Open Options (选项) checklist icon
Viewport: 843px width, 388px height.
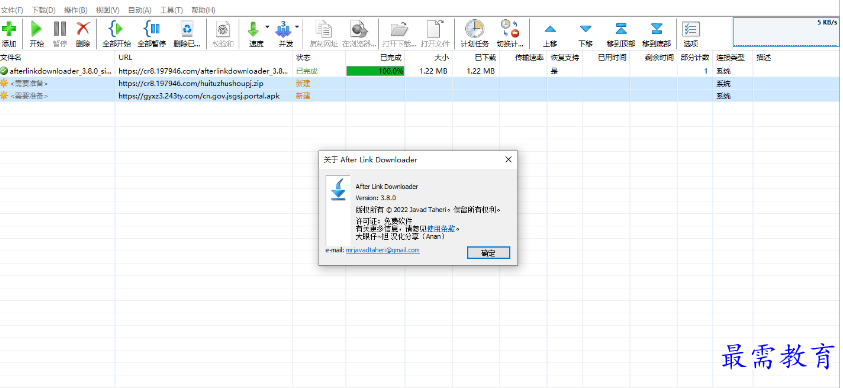coord(691,29)
